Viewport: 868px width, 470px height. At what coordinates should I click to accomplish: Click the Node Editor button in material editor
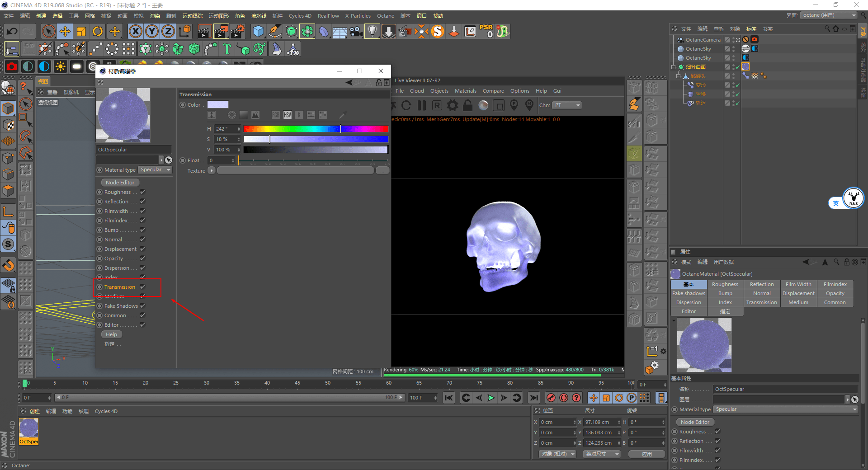tap(120, 183)
